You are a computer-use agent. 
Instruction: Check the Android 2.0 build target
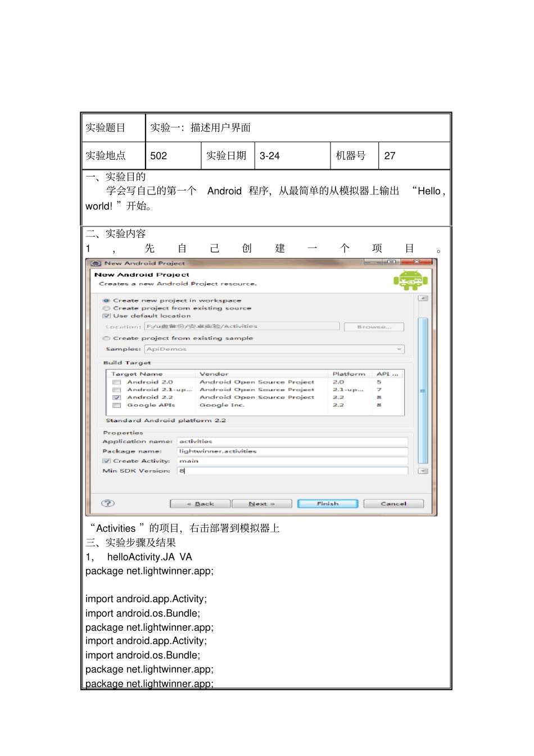(117, 382)
